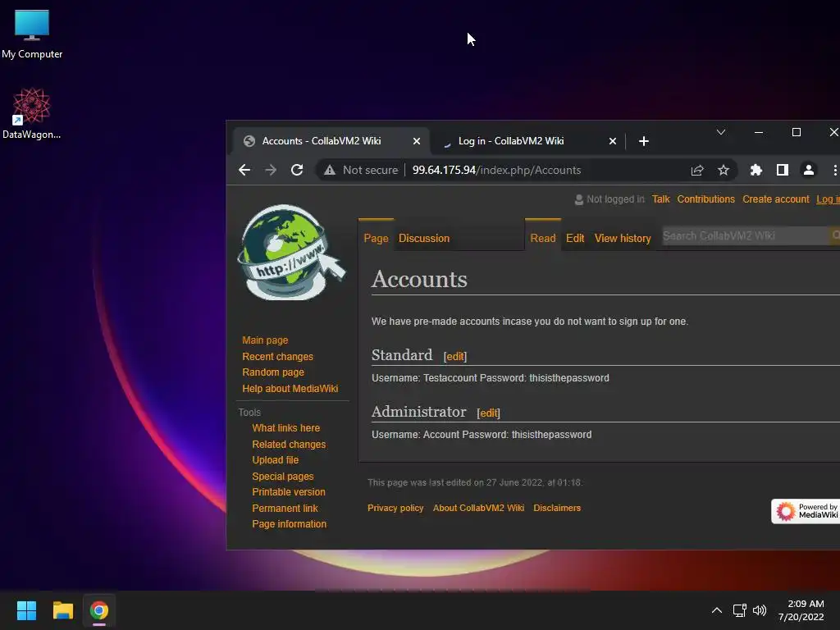Viewport: 840px width, 630px height.
Task: Open the Chrome profile avatar menu
Action: 808,171
